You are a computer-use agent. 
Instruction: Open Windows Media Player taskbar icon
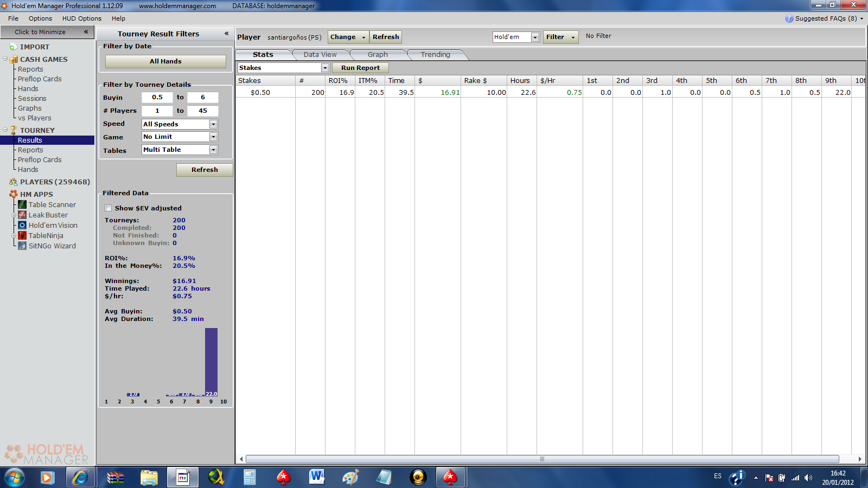click(x=47, y=478)
